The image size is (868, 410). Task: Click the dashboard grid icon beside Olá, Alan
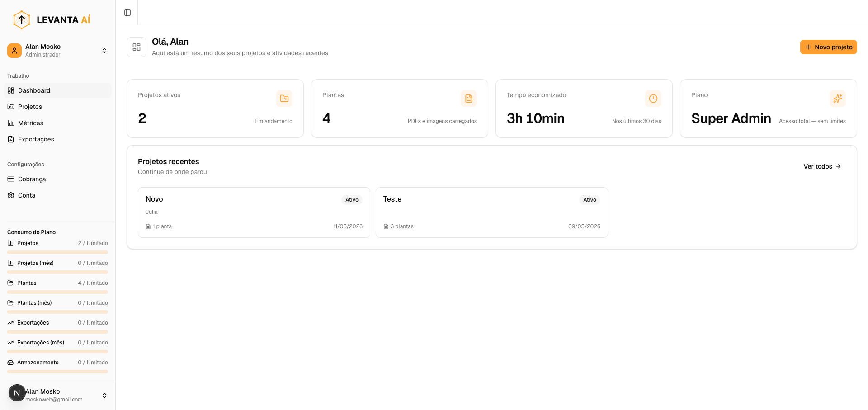coord(137,47)
